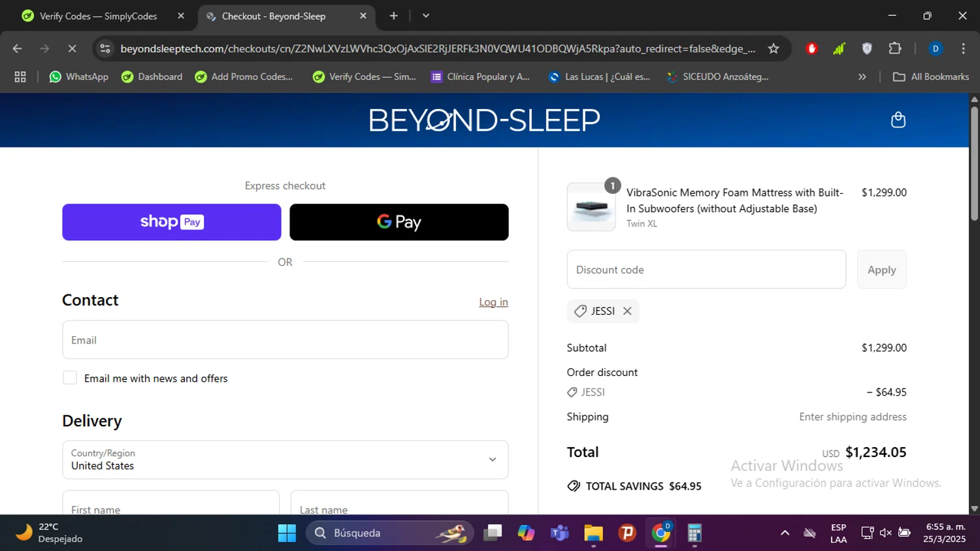Open File Explorer from taskbar
Screen dimensions: 980x551
click(593, 533)
